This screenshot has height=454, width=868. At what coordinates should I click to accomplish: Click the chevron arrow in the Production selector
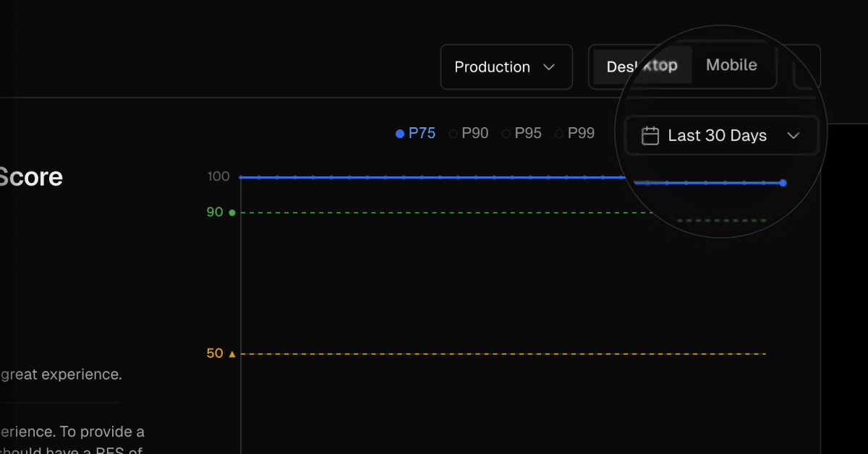(x=549, y=67)
